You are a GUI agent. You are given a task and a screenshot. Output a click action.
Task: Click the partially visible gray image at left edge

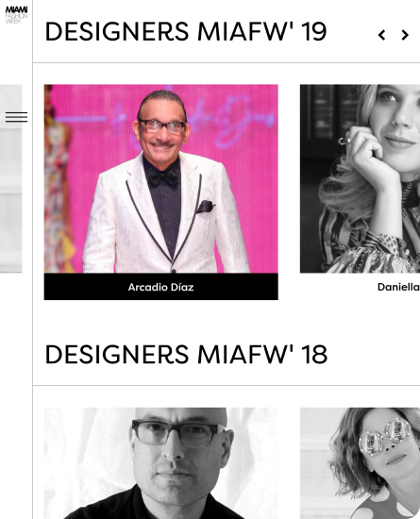[x=11, y=178]
